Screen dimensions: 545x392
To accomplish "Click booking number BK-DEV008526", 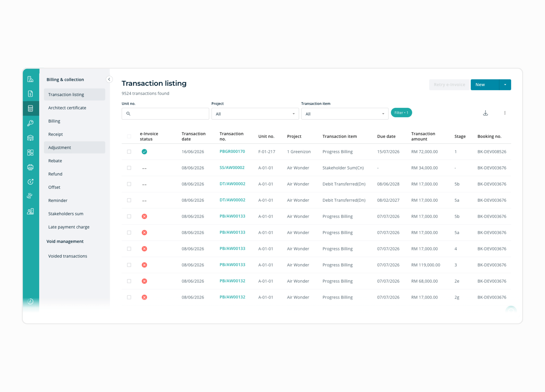I will (x=492, y=152).
